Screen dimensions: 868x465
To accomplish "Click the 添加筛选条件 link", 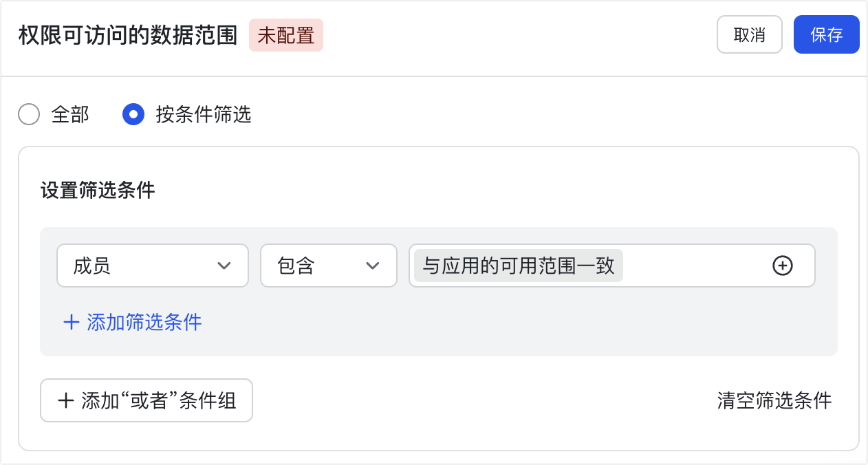I will pyautogui.click(x=144, y=322).
